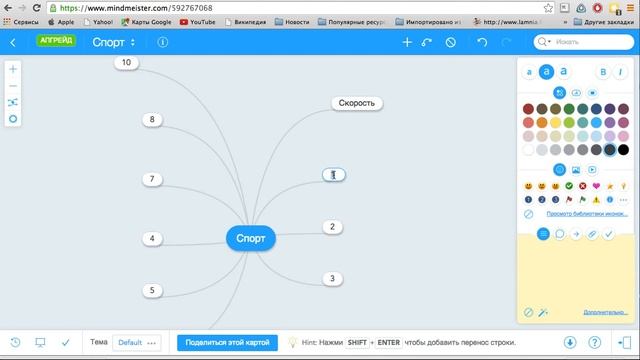Switch to the images tab

coord(576,170)
